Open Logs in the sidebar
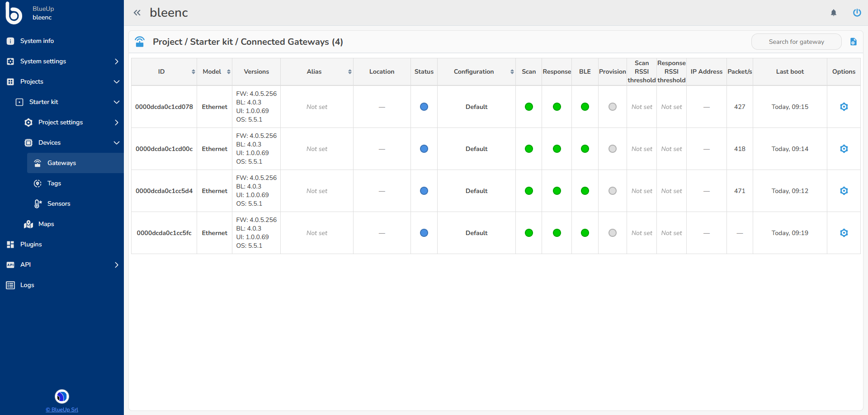This screenshot has height=415, width=868. (x=27, y=285)
